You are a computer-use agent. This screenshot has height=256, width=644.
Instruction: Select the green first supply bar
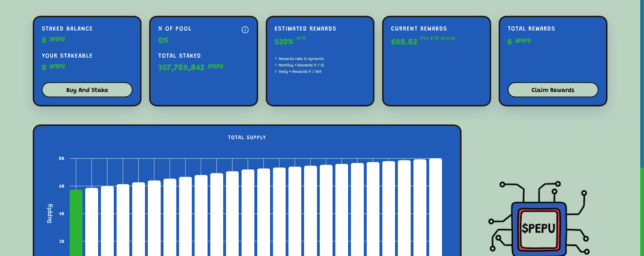tap(76, 223)
